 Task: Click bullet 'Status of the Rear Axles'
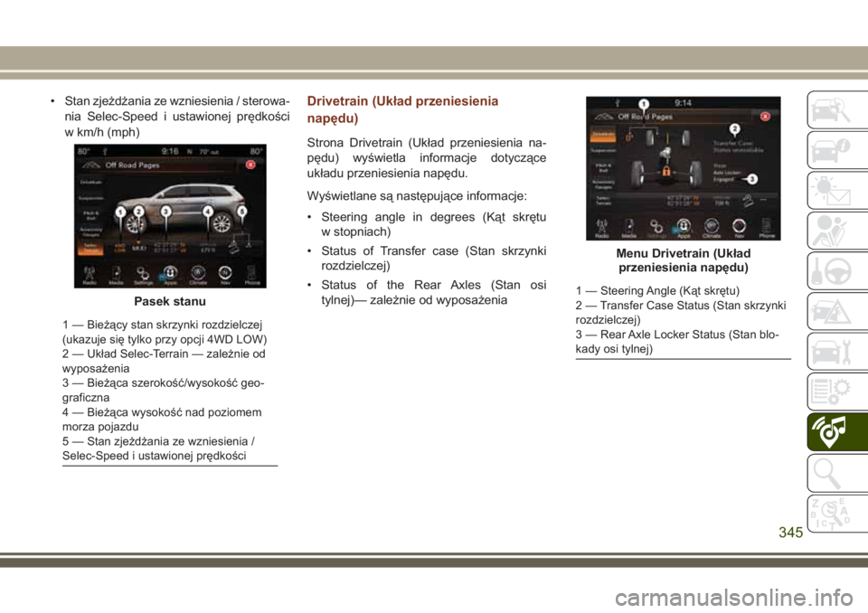(433, 292)
